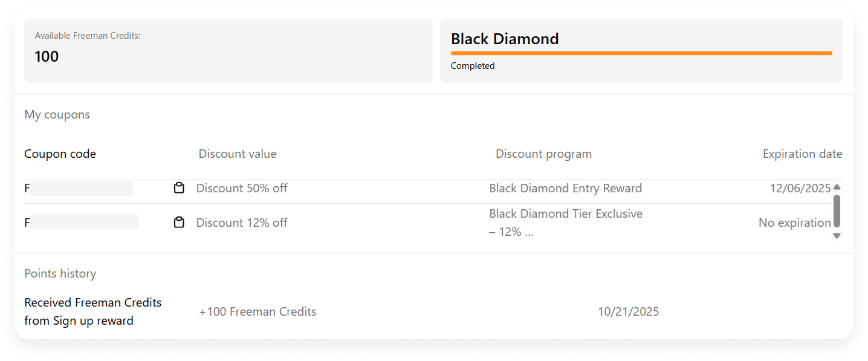The width and height of the screenshot is (868, 361).
Task: Click the Discount value column header
Action: [x=238, y=154]
